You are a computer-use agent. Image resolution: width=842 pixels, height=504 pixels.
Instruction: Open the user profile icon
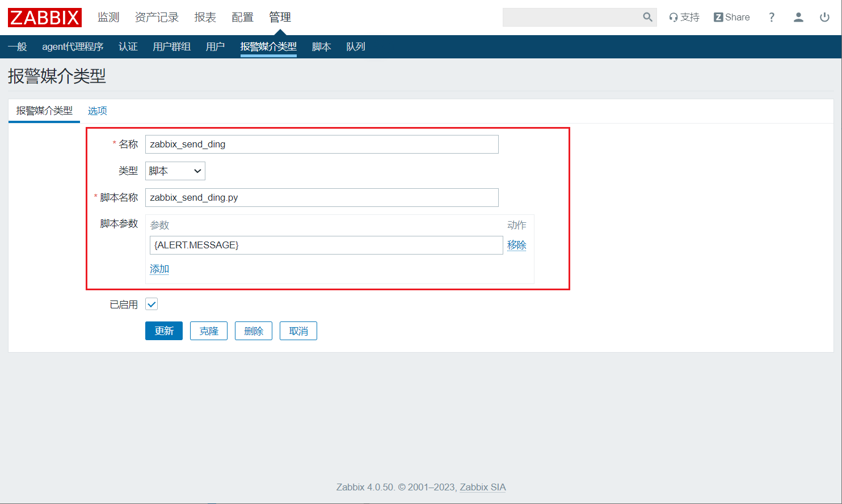click(x=798, y=18)
